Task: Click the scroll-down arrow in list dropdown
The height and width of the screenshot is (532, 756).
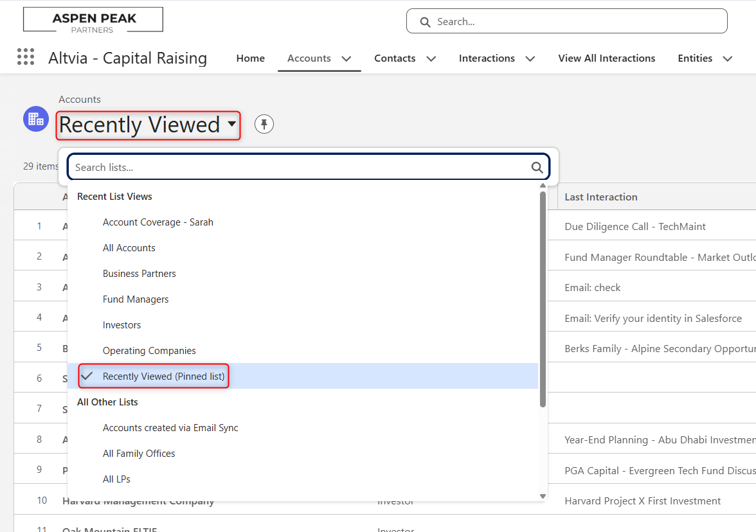Action: click(543, 495)
